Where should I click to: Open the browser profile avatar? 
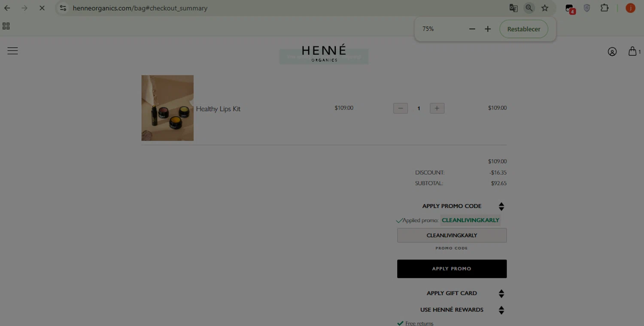630,8
